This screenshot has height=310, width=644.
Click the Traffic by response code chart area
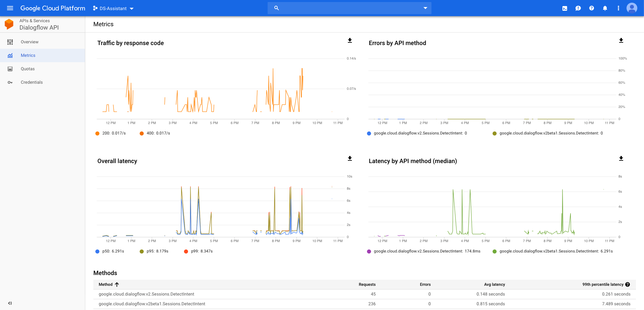pos(220,89)
